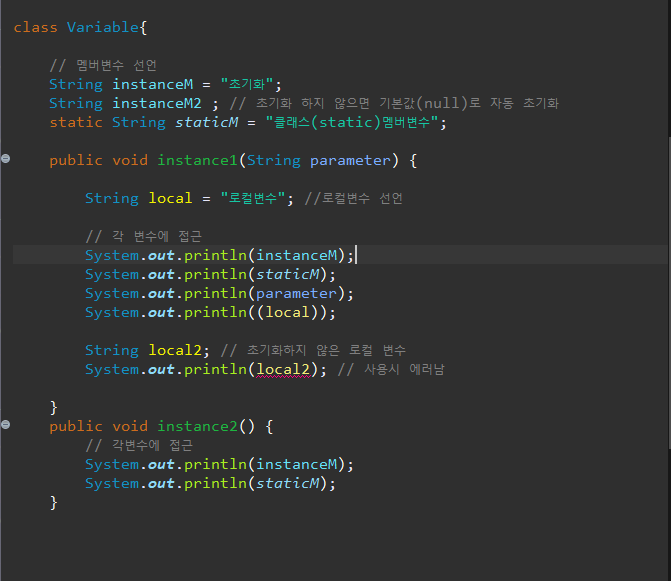Click staticM in its declaration line
The image size is (671, 581).
pyautogui.click(x=206, y=122)
